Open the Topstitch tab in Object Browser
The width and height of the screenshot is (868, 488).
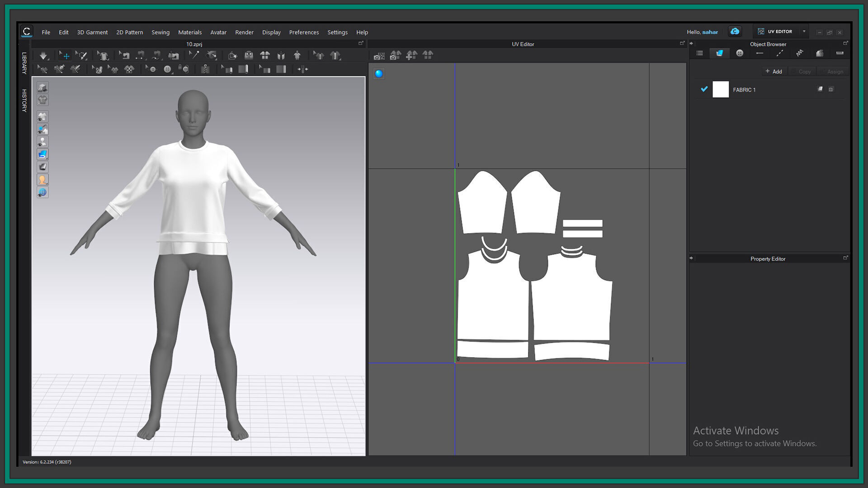click(780, 53)
